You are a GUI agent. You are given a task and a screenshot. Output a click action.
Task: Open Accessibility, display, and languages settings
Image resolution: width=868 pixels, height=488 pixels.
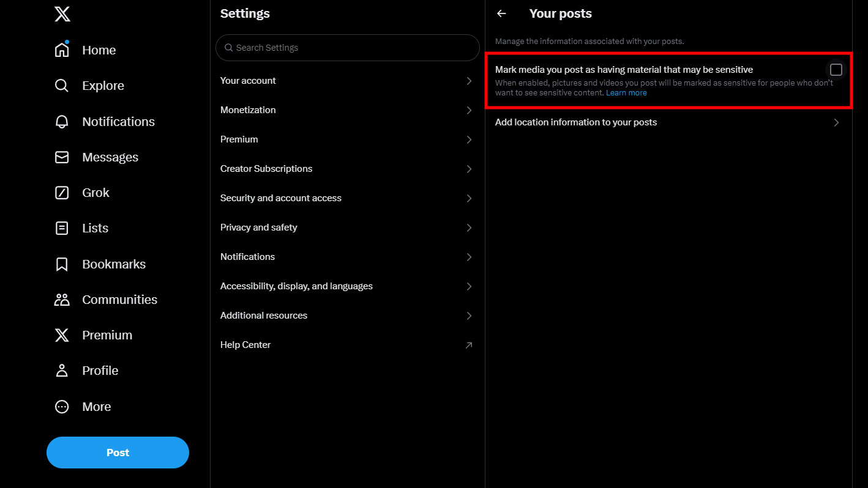(x=296, y=286)
